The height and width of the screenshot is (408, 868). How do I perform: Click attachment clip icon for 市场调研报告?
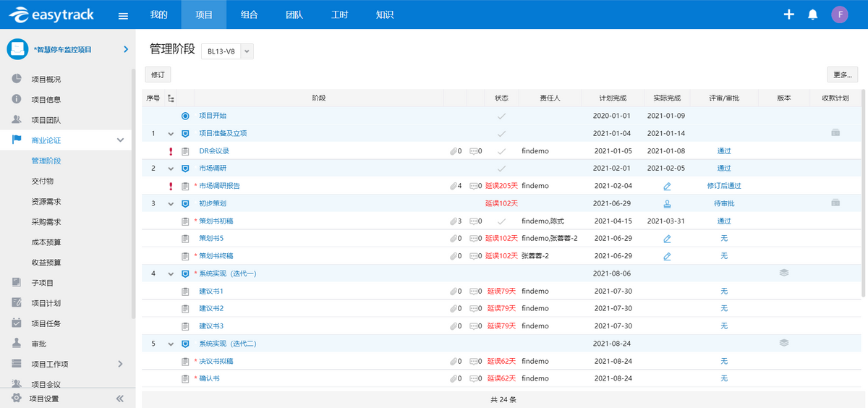(454, 186)
